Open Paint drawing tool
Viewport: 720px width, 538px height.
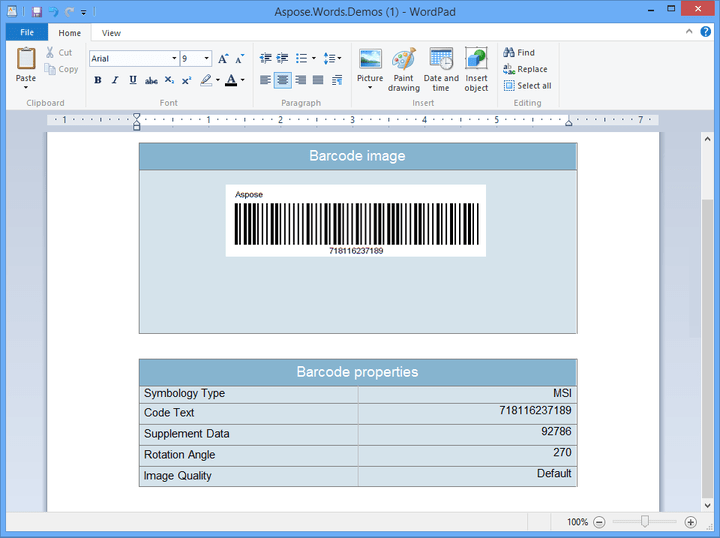click(404, 60)
